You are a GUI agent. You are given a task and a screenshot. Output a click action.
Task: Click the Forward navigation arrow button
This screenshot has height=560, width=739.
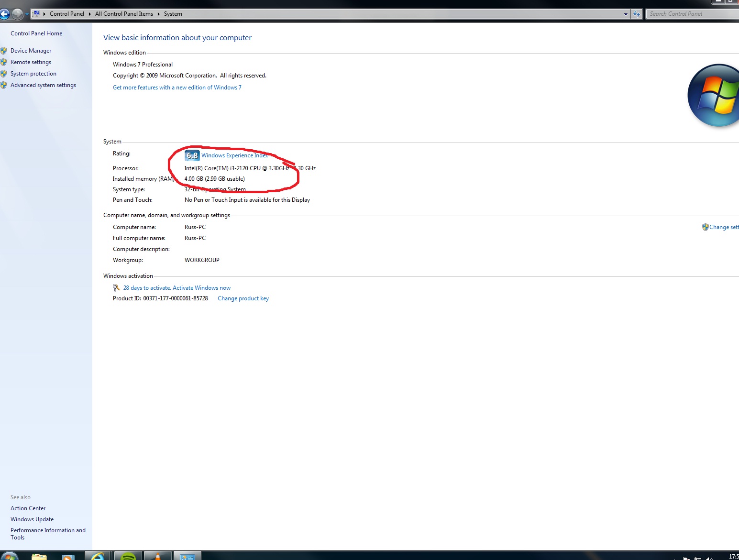(17, 14)
